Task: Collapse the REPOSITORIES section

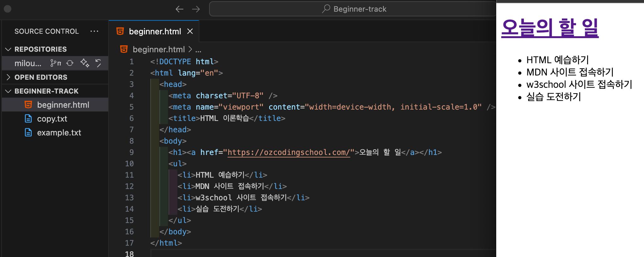Action: (x=8, y=49)
